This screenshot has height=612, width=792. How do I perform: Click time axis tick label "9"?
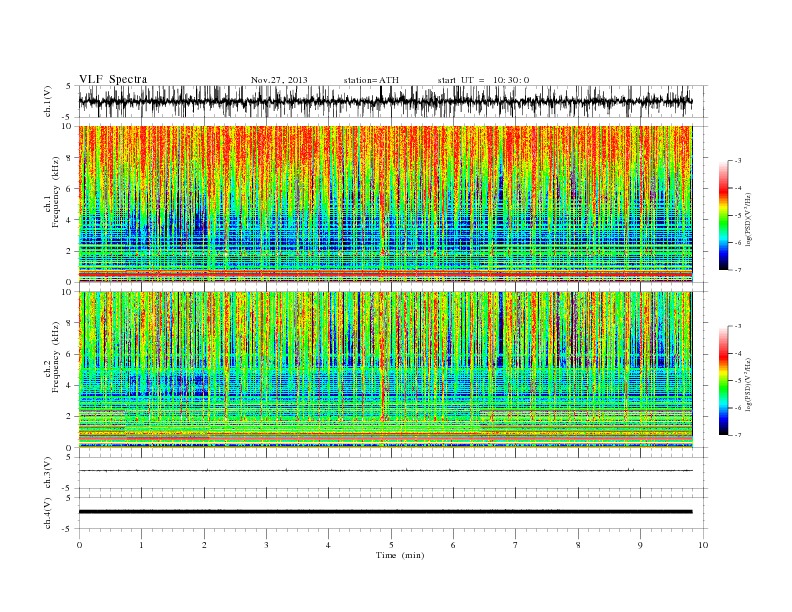640,545
